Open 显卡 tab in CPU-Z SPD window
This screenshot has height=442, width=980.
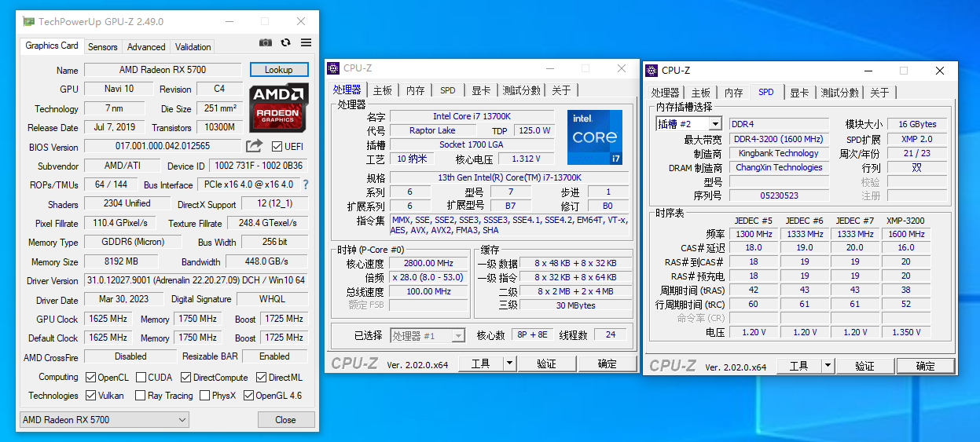point(799,93)
